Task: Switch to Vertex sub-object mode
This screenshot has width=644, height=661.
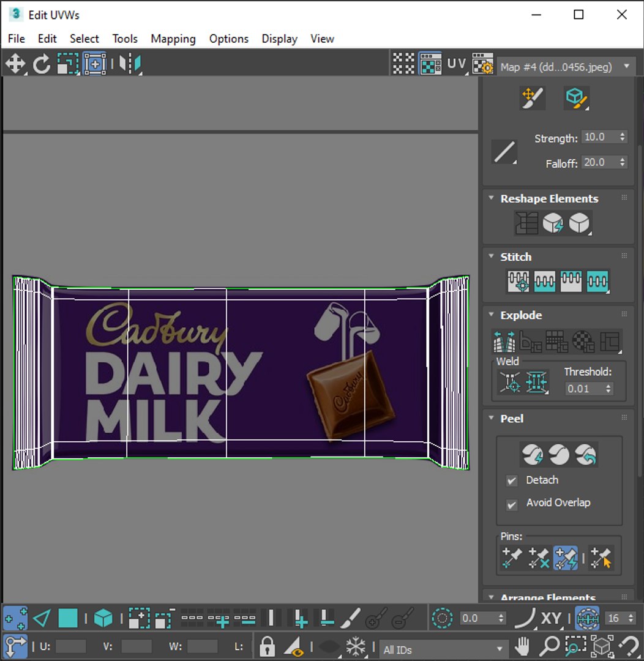Action: pyautogui.click(x=15, y=618)
